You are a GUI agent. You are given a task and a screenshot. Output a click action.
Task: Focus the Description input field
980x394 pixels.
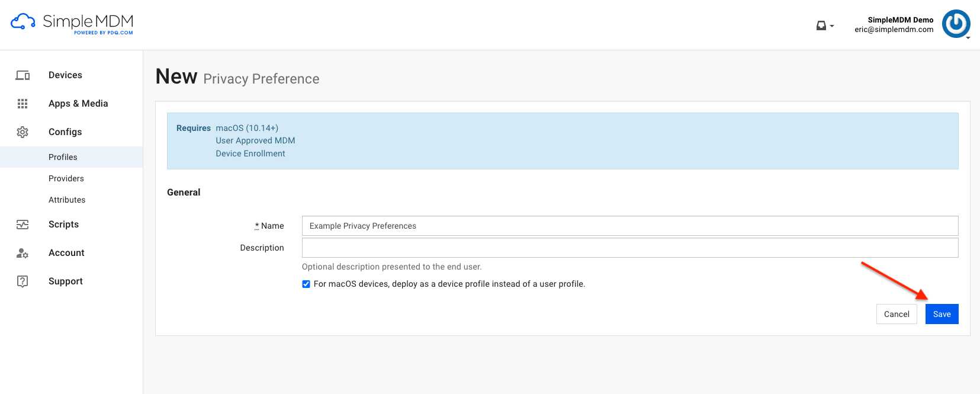[629, 248]
